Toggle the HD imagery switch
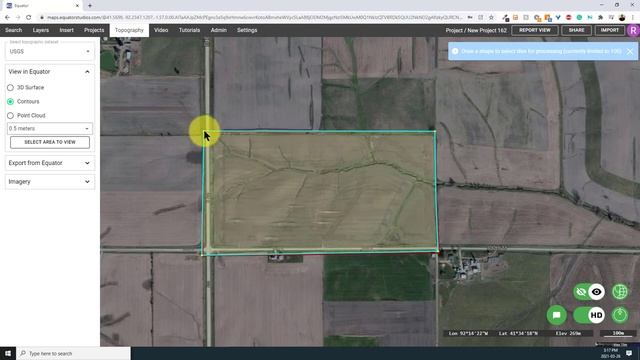640x360 pixels. pyautogui.click(x=589, y=315)
